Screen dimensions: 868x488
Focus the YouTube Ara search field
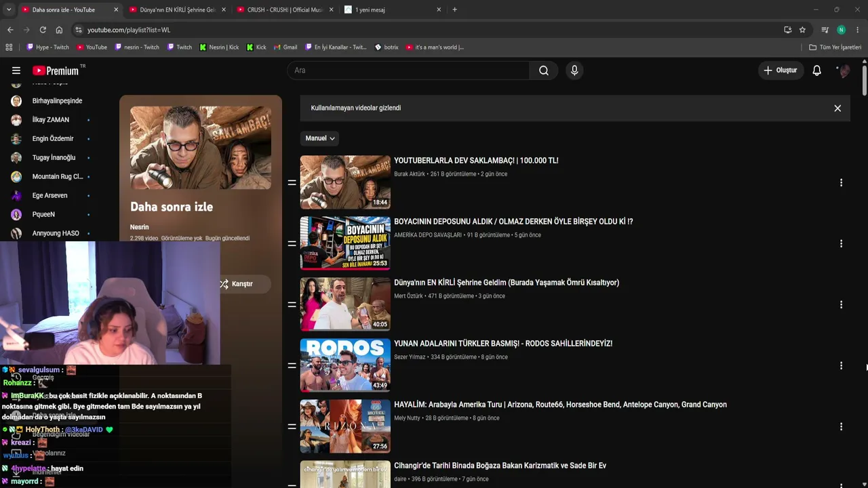(x=408, y=70)
